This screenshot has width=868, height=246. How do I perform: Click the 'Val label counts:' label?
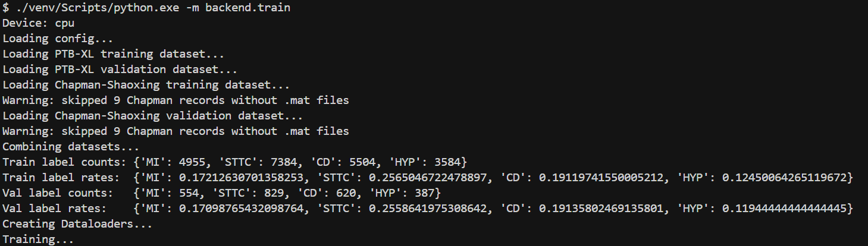tap(58, 193)
